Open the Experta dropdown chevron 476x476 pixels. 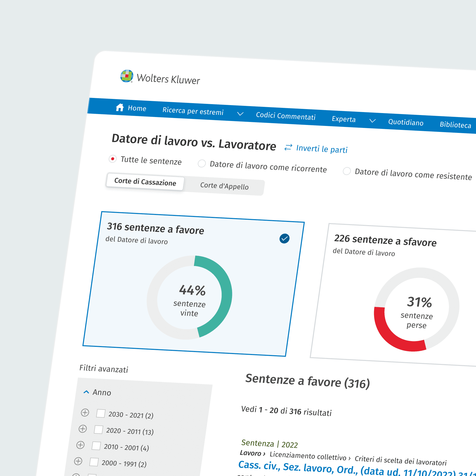click(x=372, y=121)
